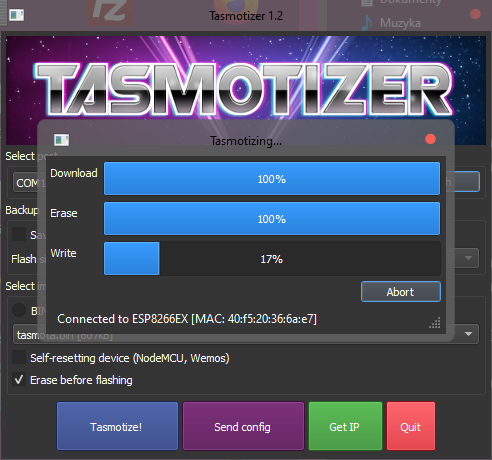Click the resize grip in Tasmotizing dialog
This screenshot has width=492, height=460.
tap(435, 323)
